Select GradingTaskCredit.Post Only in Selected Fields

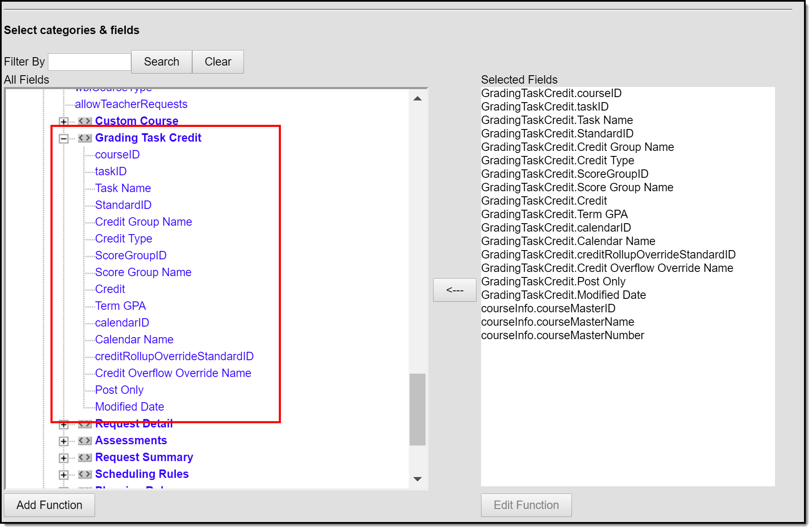pyautogui.click(x=553, y=281)
